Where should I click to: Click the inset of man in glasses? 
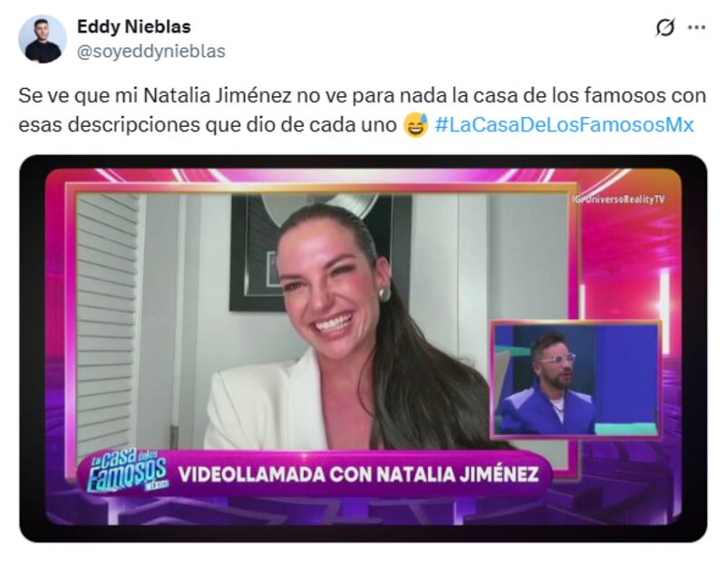[x=576, y=380]
